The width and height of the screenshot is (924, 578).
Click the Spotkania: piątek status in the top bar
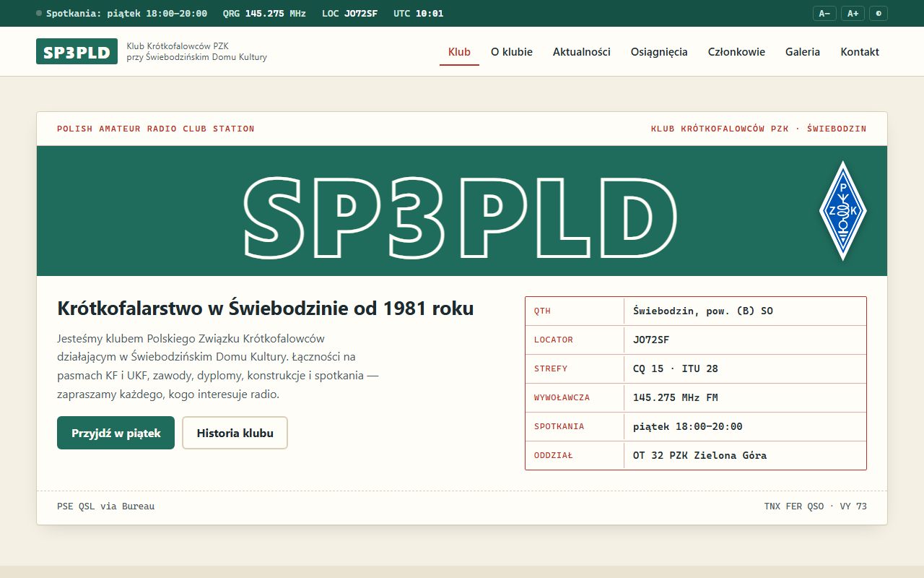121,13
